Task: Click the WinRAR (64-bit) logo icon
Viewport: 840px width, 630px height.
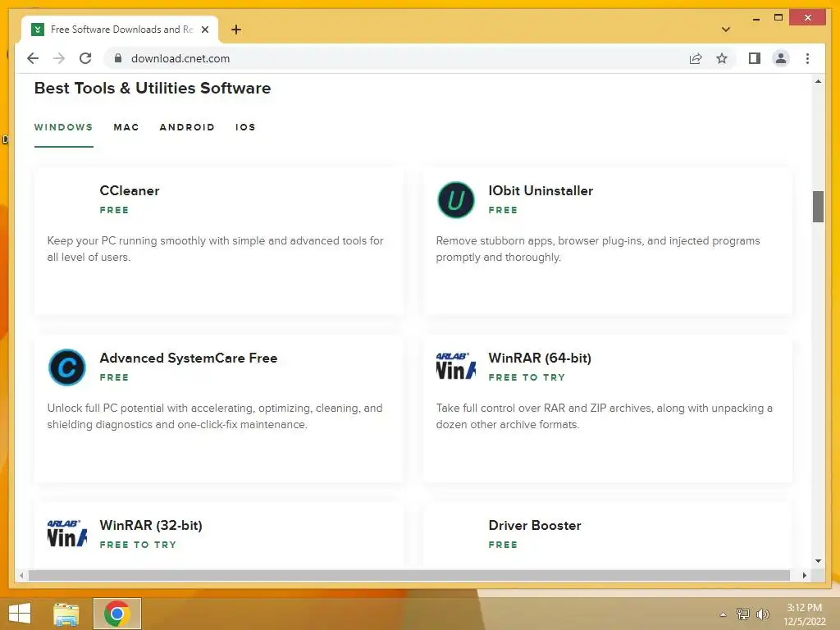Action: coord(456,367)
